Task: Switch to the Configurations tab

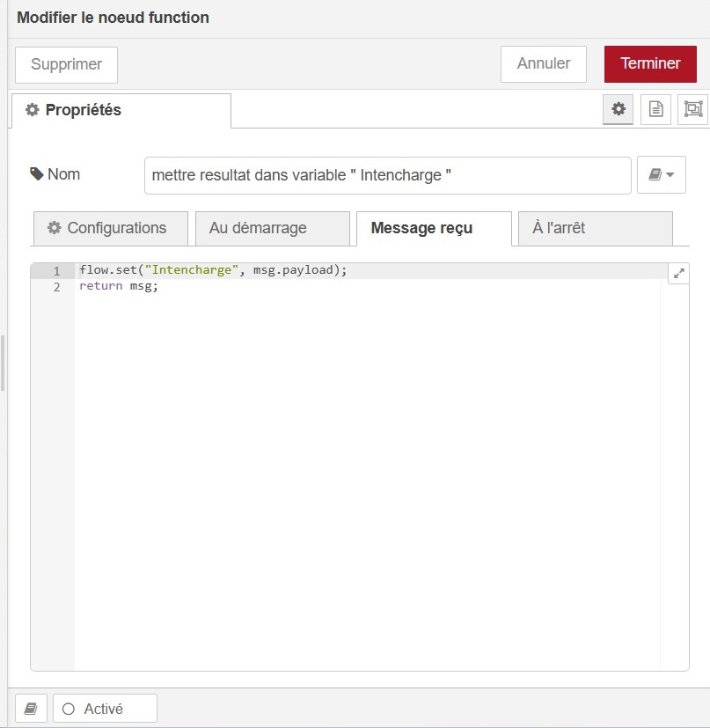Action: coord(110,228)
